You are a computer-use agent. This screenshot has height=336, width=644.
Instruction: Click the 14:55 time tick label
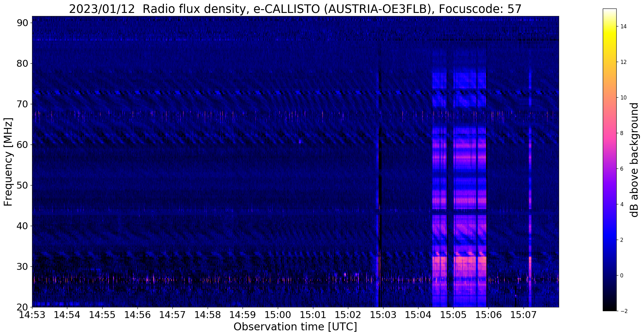coord(102,315)
